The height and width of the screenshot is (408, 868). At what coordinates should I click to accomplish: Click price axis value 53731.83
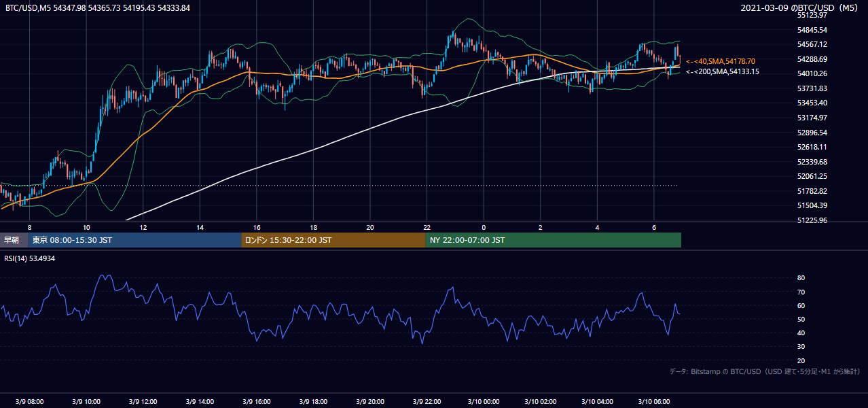click(x=812, y=88)
